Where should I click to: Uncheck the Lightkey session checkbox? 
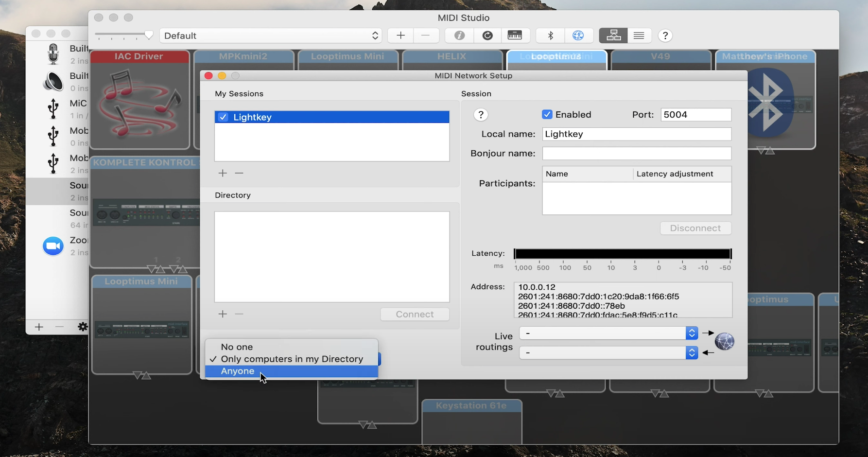[x=223, y=117]
